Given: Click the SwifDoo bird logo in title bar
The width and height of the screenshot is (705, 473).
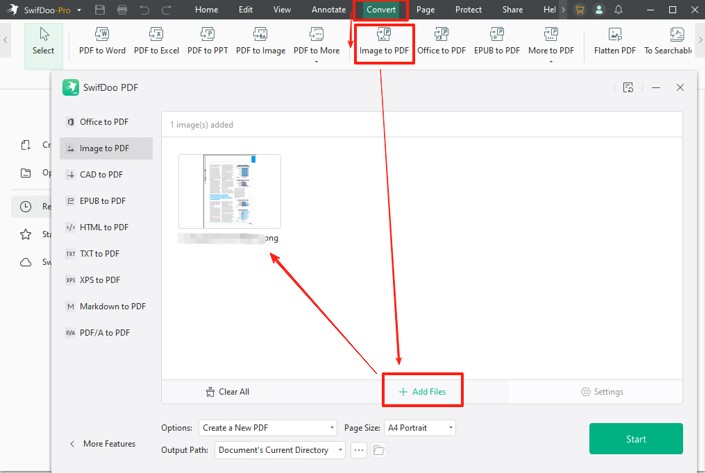Looking at the screenshot, I should pos(13,9).
